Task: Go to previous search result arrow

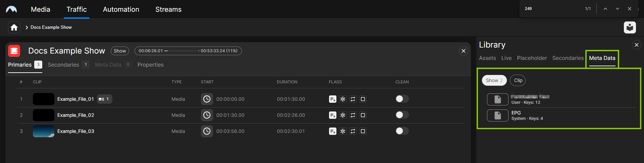Action: [605, 9]
